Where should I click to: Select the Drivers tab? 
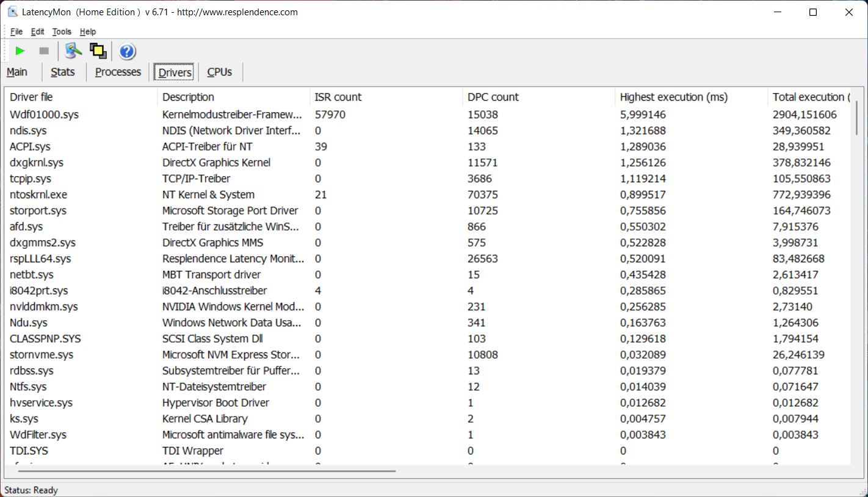175,72
